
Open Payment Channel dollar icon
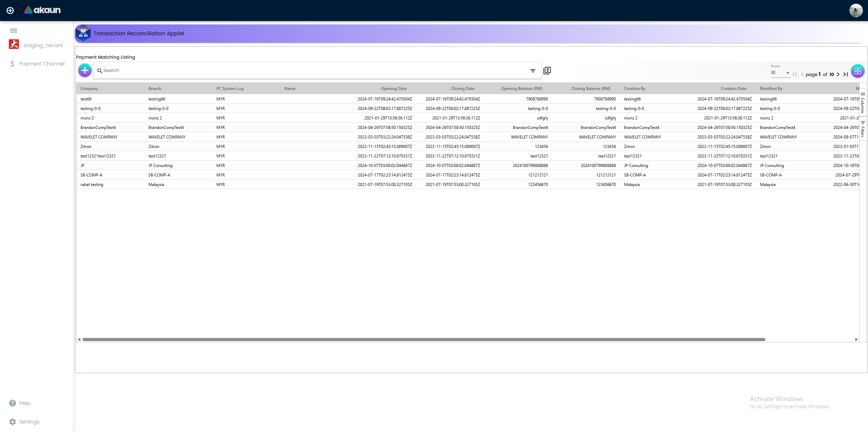coord(13,64)
